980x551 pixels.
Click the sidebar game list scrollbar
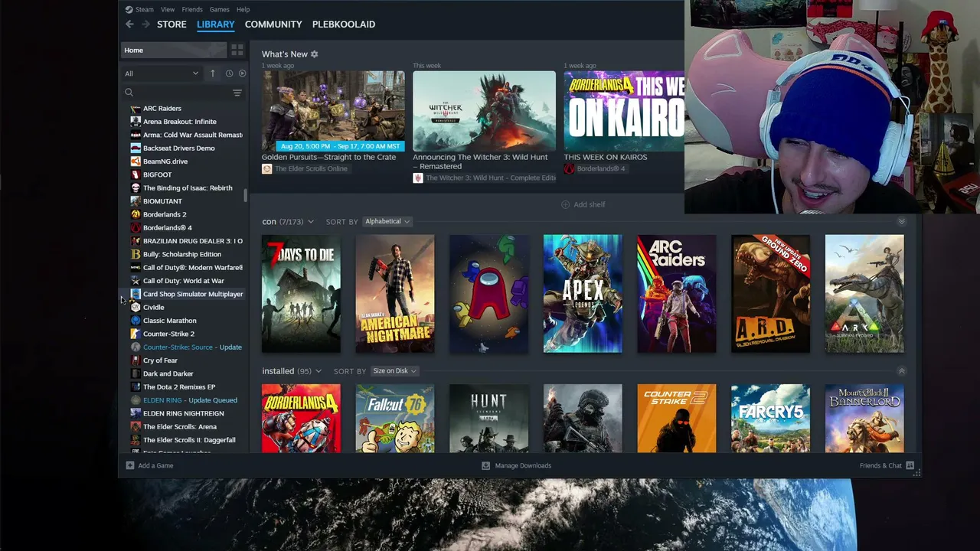pyautogui.click(x=245, y=196)
